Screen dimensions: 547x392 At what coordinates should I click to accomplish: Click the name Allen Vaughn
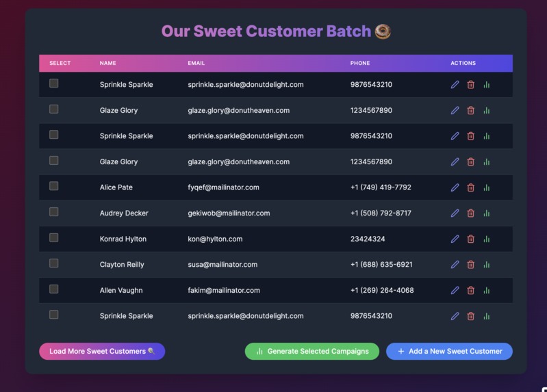121,290
